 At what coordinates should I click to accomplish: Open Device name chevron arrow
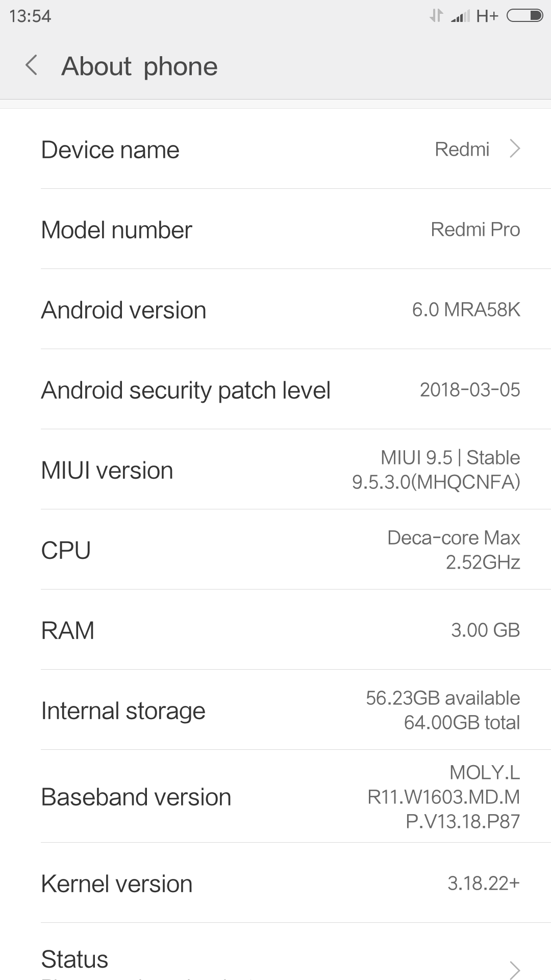[515, 149]
